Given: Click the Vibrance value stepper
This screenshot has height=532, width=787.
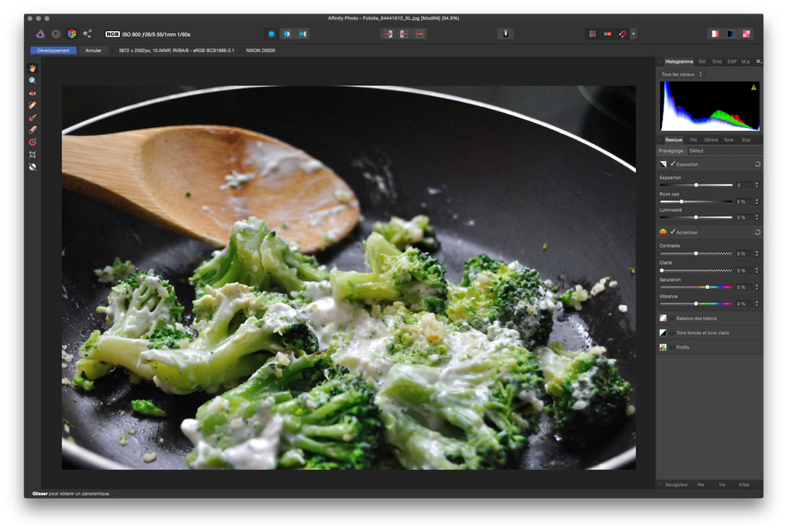Looking at the screenshot, I should (x=757, y=304).
